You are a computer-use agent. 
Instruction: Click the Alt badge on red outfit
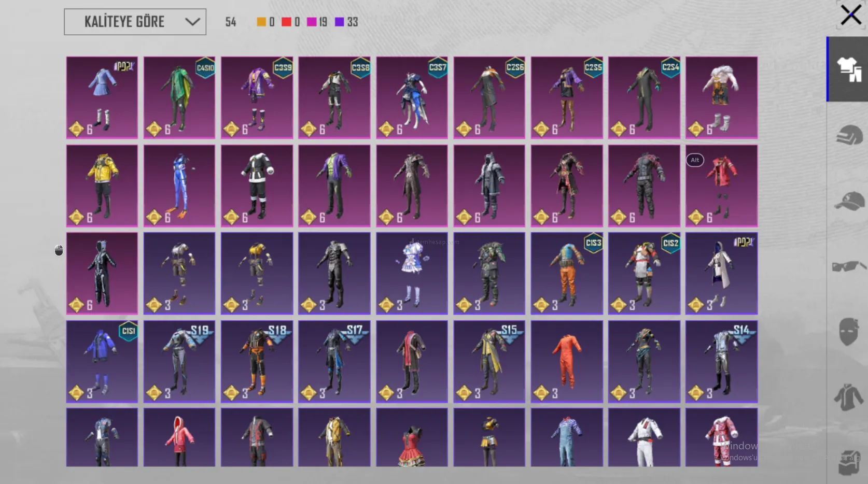(695, 160)
